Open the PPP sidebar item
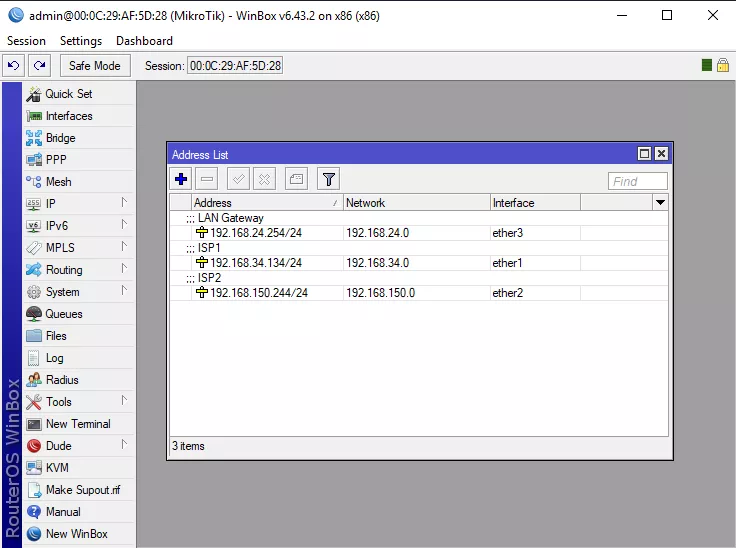736x548 pixels. coord(79,160)
